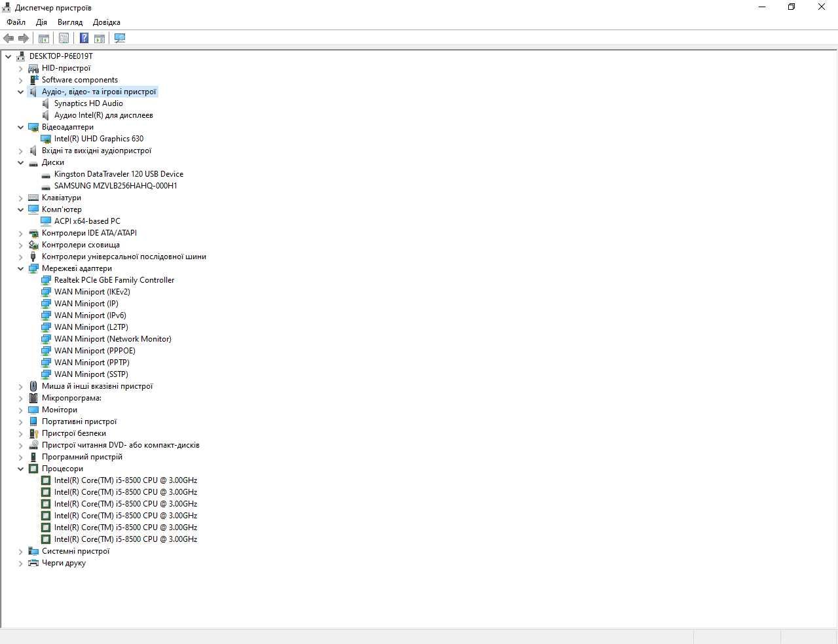The width and height of the screenshot is (838, 644).
Task: Click the Forward arrow toolbar icon
Action: click(x=24, y=38)
